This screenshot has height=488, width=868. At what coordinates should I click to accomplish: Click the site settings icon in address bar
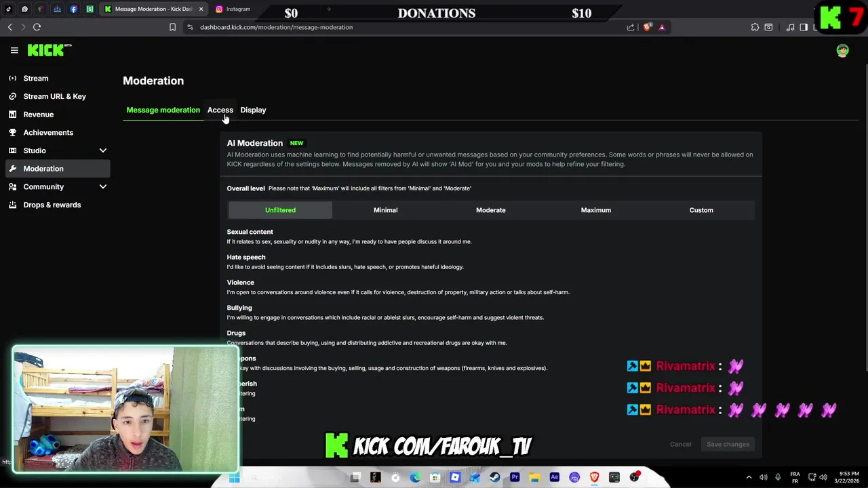[x=190, y=27]
